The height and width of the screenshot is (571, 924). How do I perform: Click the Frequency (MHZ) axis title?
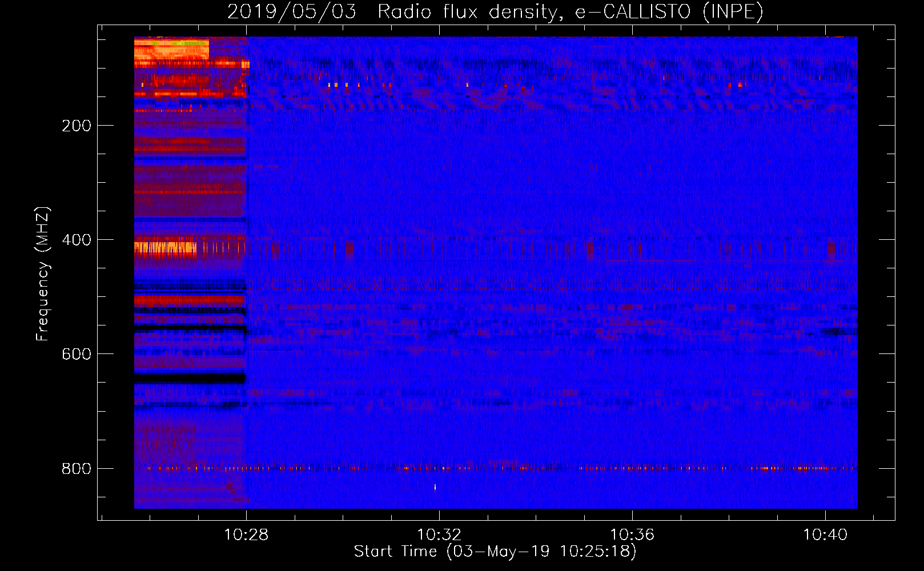tap(43, 274)
